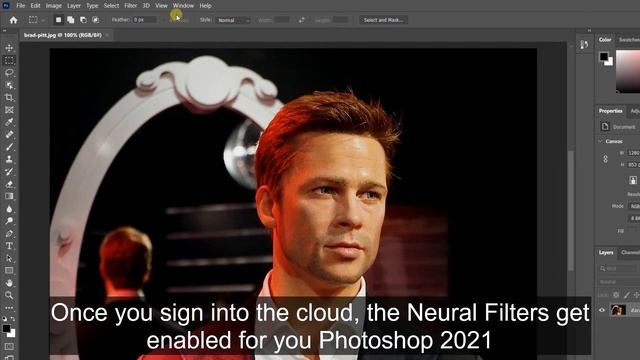Close the brad-pitt.jpg document tab
The width and height of the screenshot is (640, 360).
pos(107,35)
